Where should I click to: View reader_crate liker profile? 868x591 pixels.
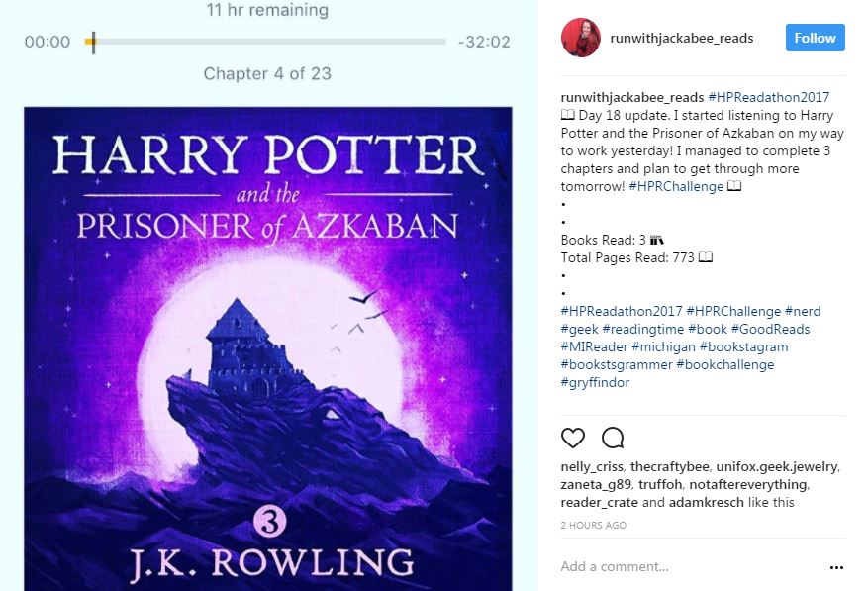599,502
